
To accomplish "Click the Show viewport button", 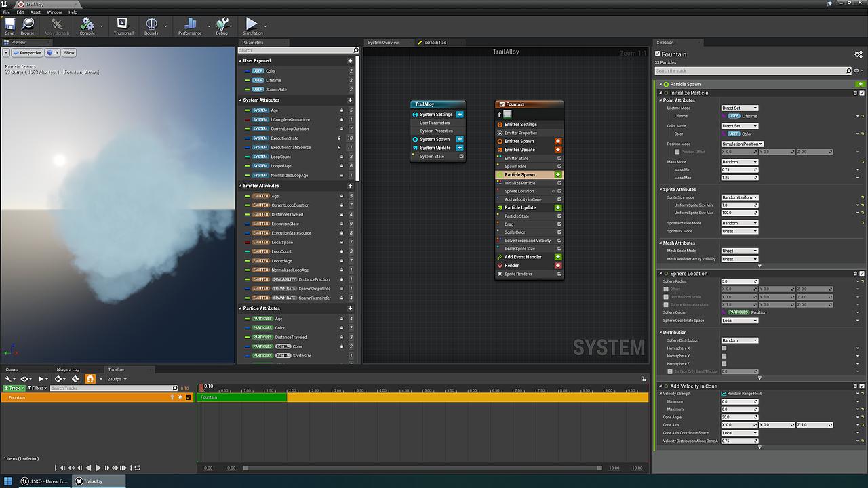I will click(x=69, y=53).
